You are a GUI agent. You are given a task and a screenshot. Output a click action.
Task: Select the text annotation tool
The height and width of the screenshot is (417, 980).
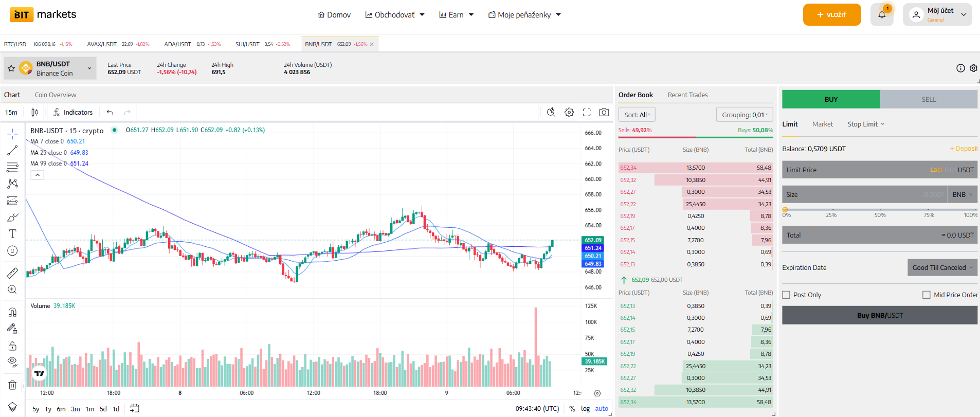pyautogui.click(x=12, y=234)
